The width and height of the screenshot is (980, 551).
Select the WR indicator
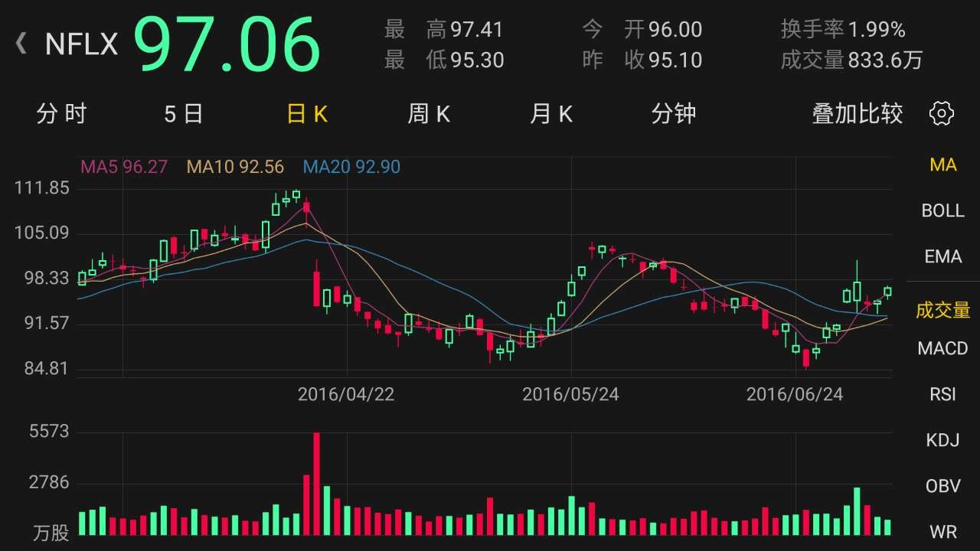coord(942,532)
